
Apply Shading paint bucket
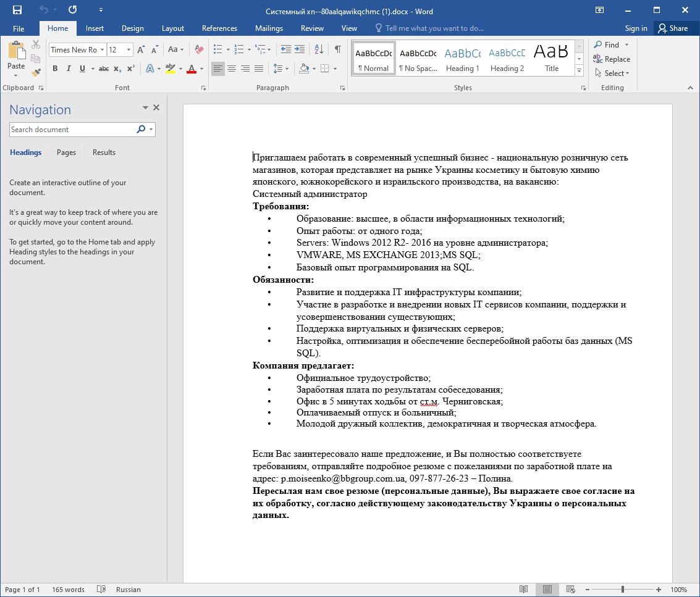pos(305,69)
